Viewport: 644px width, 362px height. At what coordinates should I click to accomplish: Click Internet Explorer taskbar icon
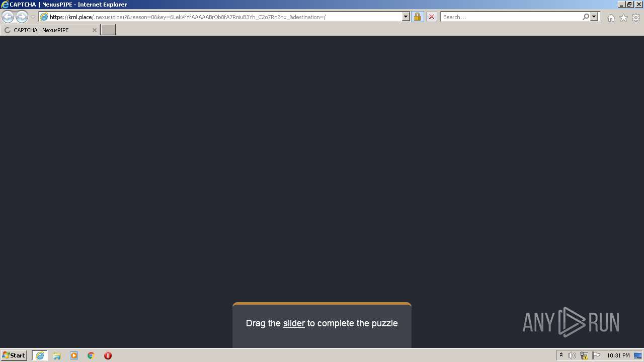tap(39, 355)
